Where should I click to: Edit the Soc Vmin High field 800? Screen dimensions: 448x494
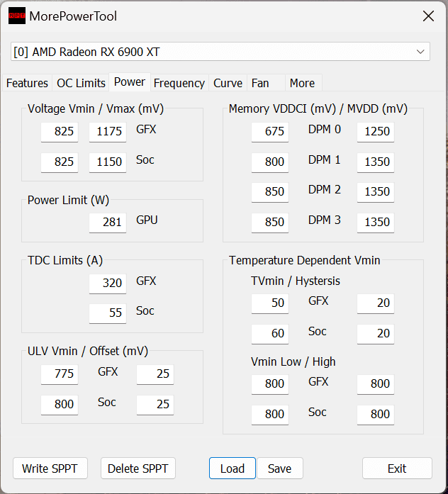click(x=376, y=415)
